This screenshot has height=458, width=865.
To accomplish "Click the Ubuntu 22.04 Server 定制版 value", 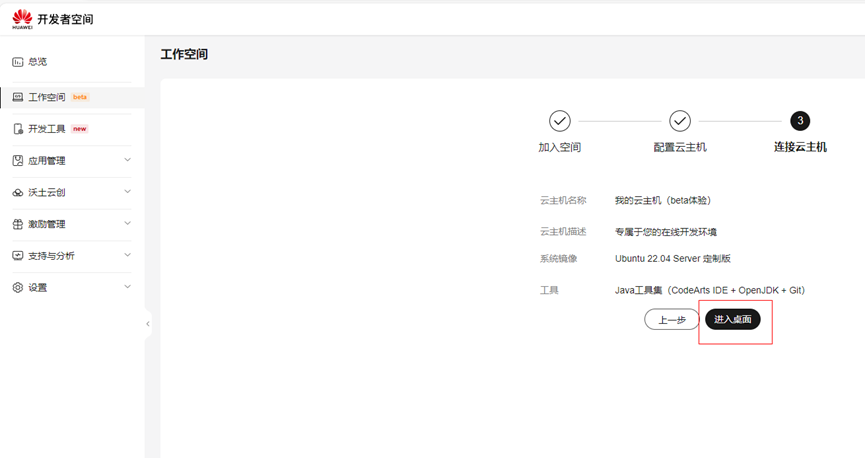I will point(672,259).
